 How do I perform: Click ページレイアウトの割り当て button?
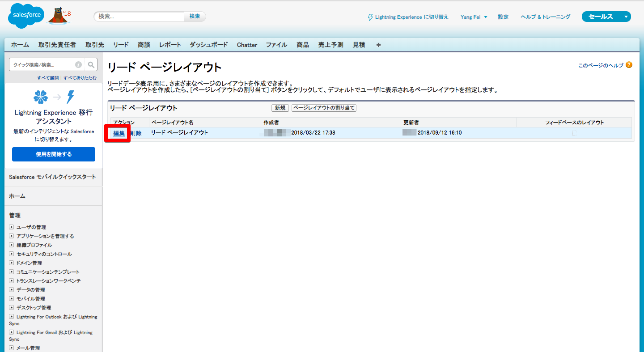324,108
